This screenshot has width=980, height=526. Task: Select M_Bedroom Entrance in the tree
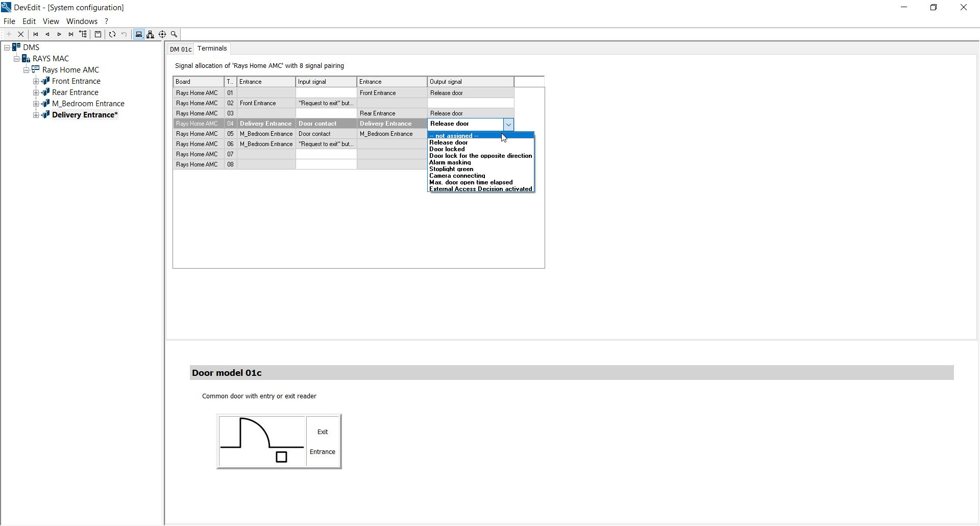tap(88, 104)
